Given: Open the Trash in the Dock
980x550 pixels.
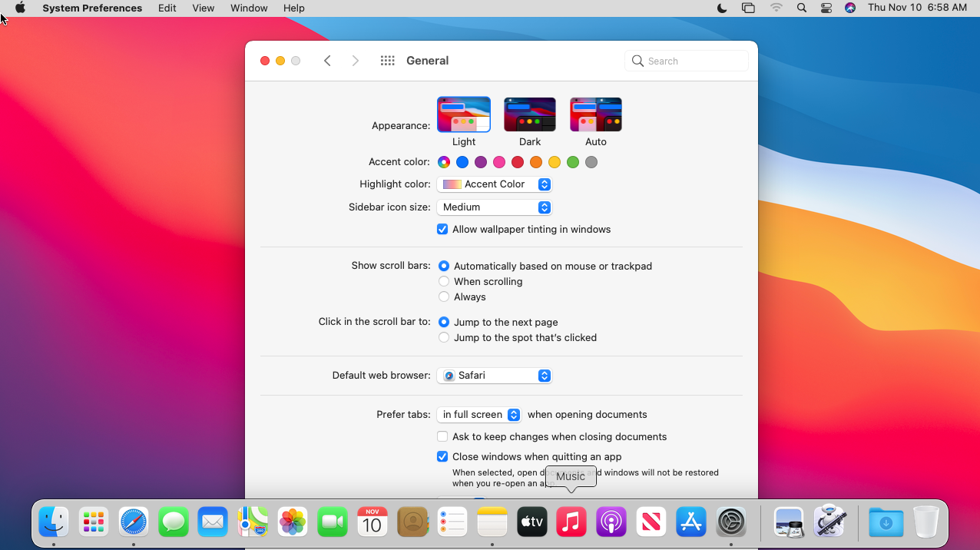Looking at the screenshot, I should point(925,522).
